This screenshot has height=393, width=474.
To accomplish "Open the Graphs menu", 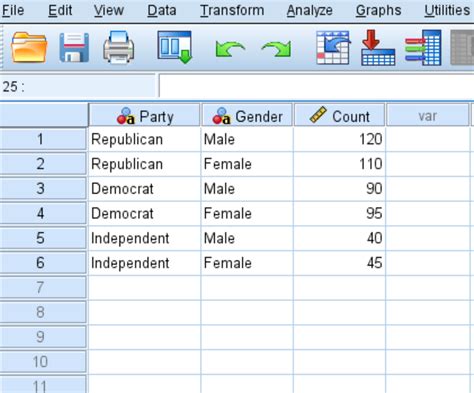I will pyautogui.click(x=378, y=10).
